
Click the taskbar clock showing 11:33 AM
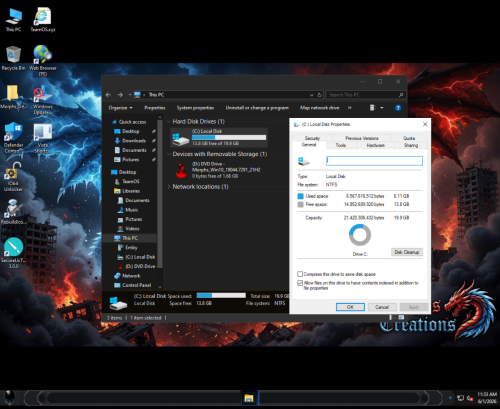click(x=487, y=398)
